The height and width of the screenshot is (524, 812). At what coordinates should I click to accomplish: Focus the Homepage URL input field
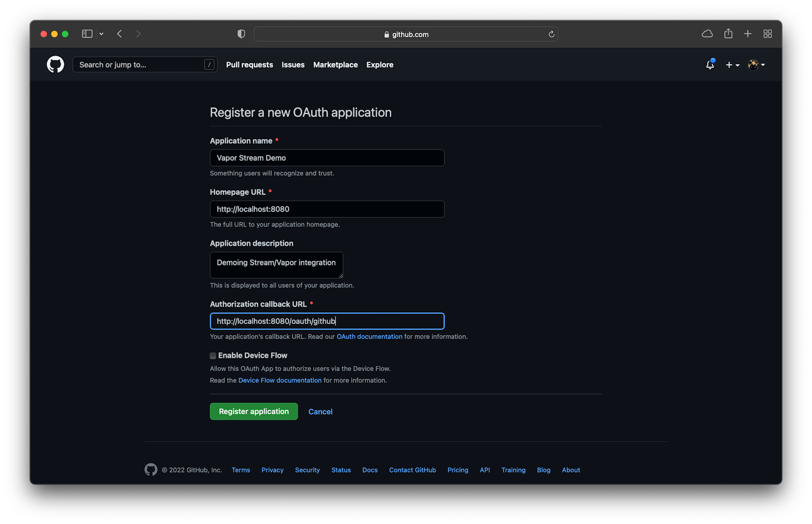[x=326, y=209]
